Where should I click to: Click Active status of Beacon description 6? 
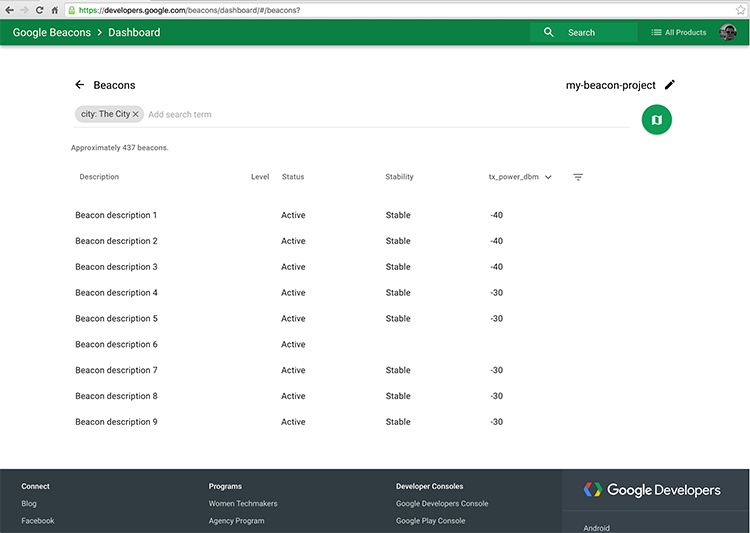(293, 344)
